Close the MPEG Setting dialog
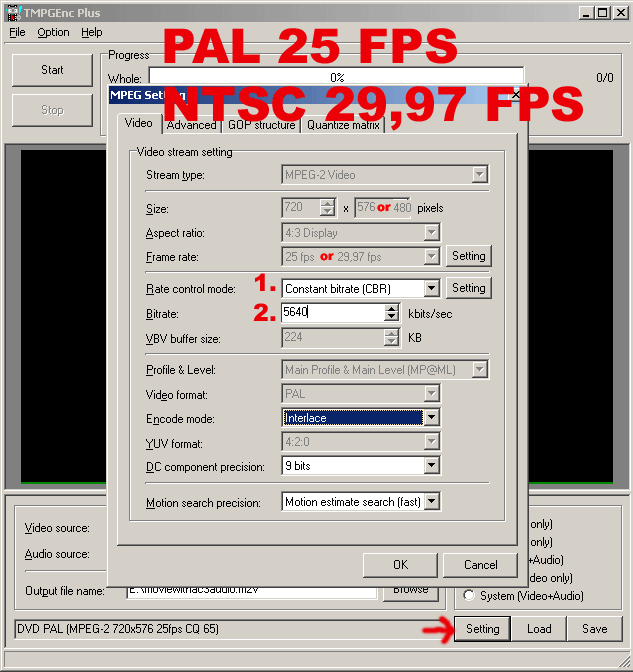Image resolution: width=633 pixels, height=672 pixels. tap(516, 94)
